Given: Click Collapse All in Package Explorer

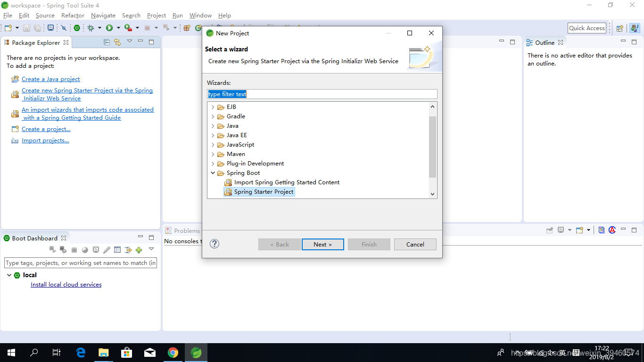Looking at the screenshot, I should pyautogui.click(x=107, y=42).
